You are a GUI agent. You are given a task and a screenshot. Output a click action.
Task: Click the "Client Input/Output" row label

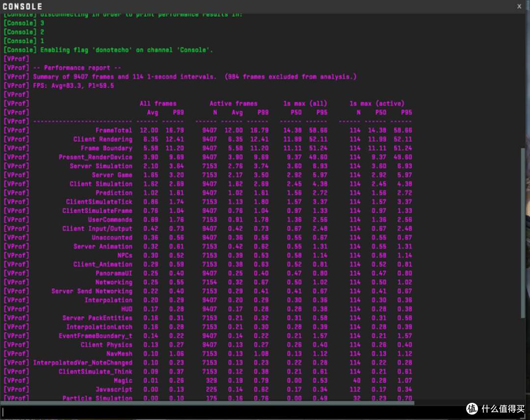coord(97,229)
